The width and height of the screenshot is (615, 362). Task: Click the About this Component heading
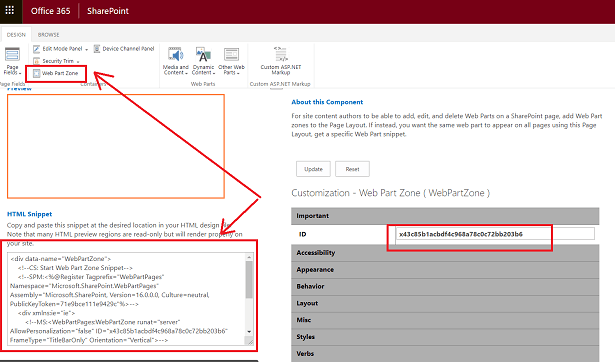click(327, 102)
